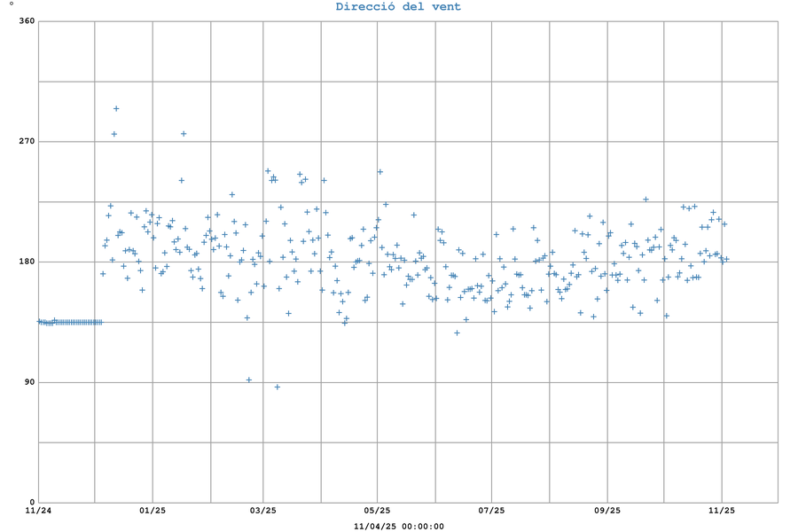Click the lowest data marker, just below 90

[278, 387]
